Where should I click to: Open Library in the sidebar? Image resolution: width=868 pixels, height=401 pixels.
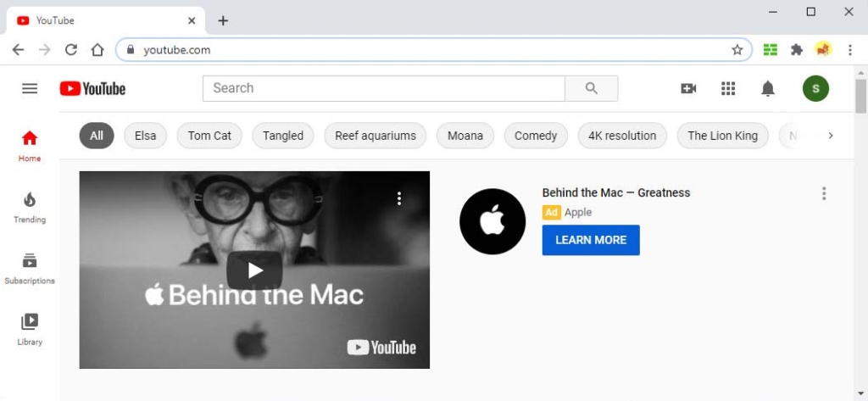pos(30,330)
